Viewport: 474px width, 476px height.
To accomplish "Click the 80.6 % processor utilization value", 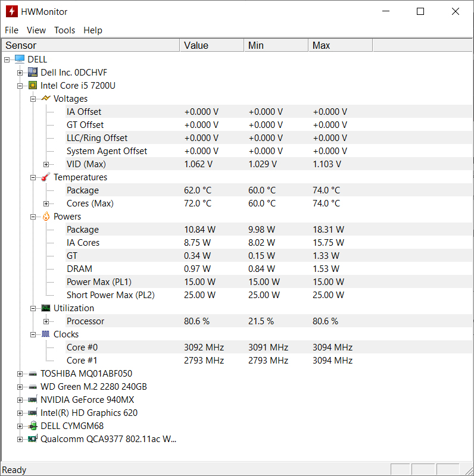I will 197,321.
